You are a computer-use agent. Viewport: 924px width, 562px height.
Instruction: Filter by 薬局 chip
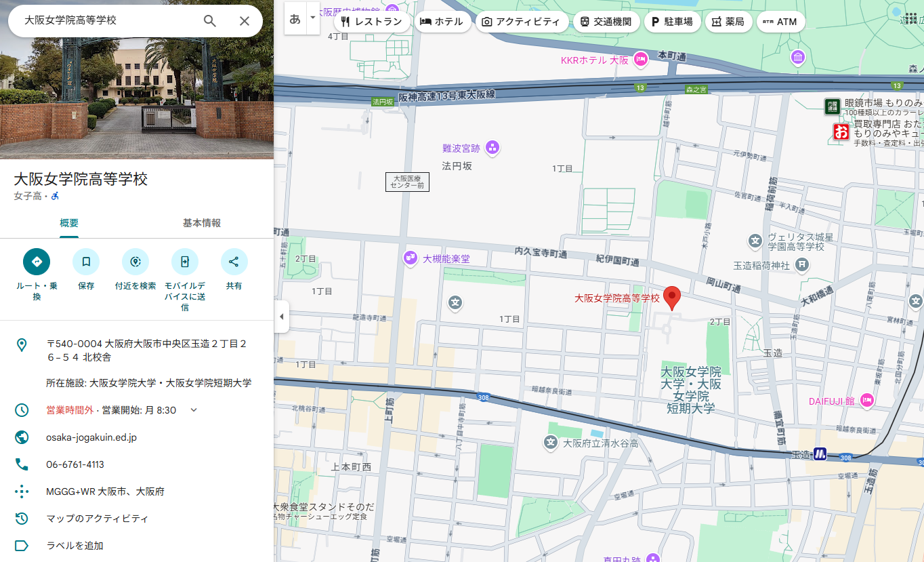point(728,22)
